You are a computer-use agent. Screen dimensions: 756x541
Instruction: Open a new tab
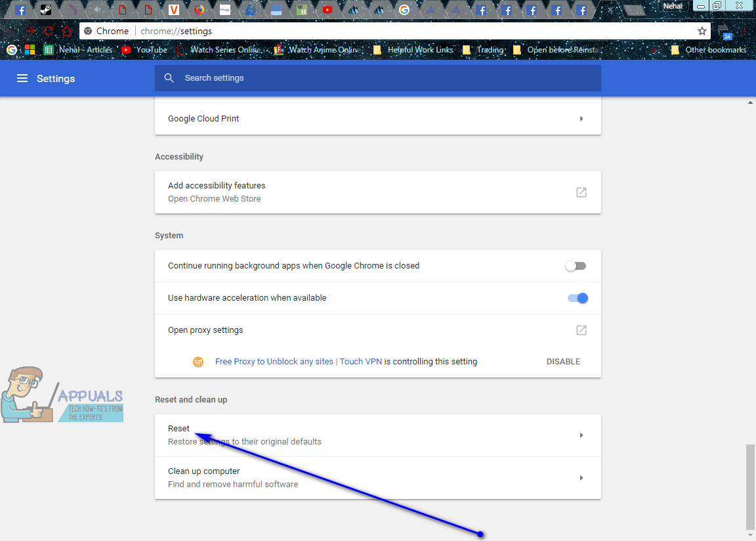(634, 10)
